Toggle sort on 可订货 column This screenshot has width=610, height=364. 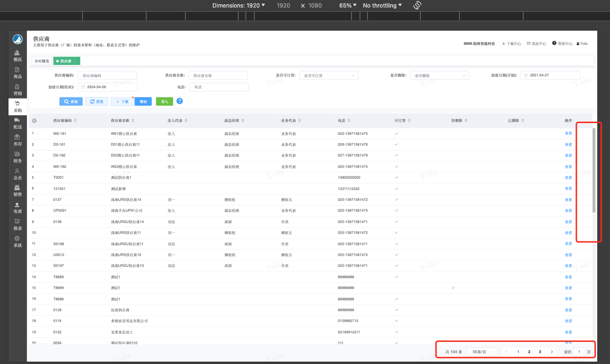[409, 121]
